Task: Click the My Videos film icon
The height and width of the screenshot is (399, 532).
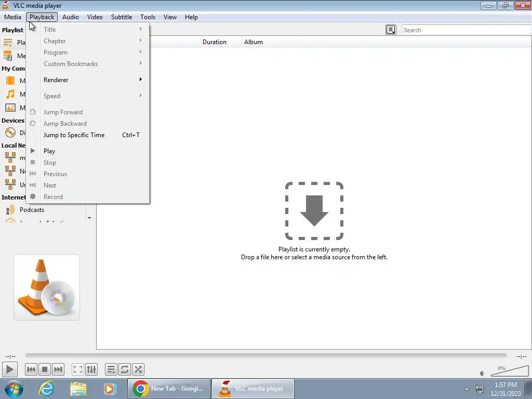Action: [x=10, y=81]
